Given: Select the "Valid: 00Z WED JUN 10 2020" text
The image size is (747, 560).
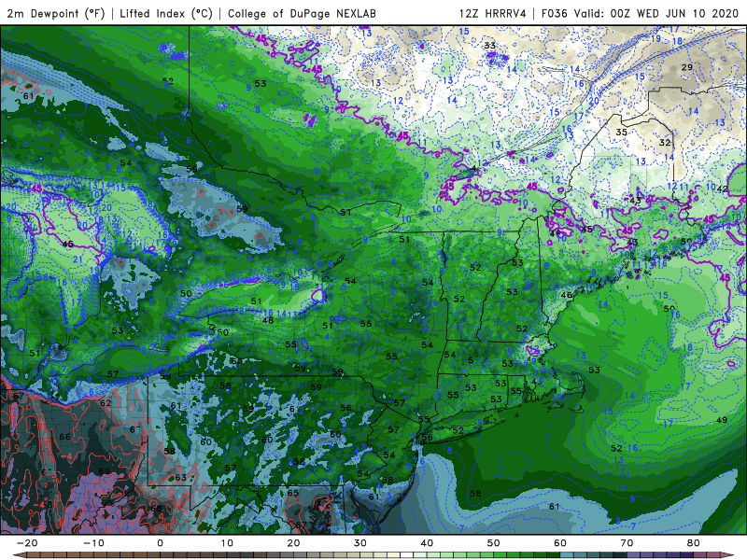Looking at the screenshot, I should click(656, 13).
